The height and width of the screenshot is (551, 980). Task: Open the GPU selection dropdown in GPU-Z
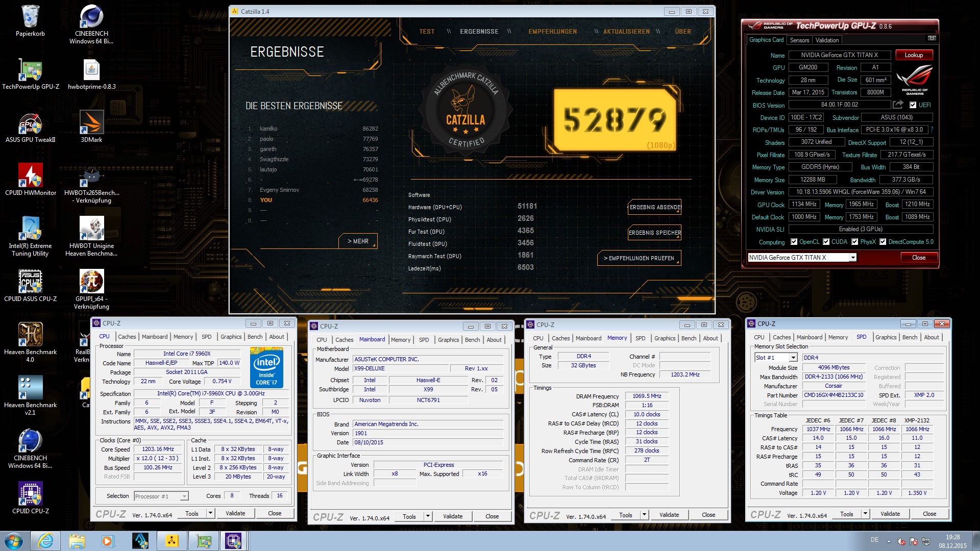coord(852,258)
